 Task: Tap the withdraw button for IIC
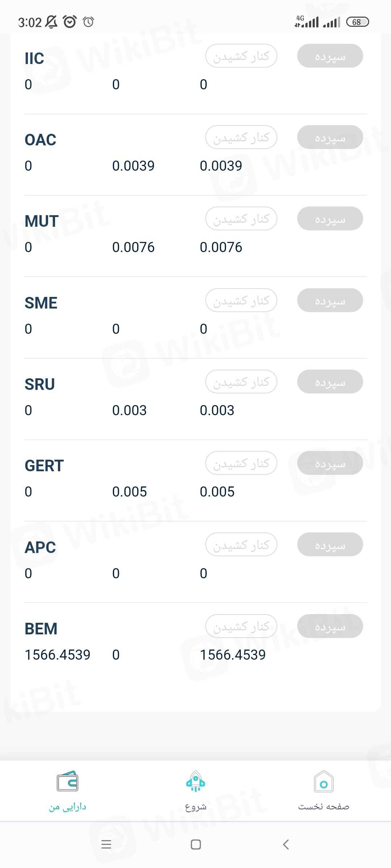241,56
